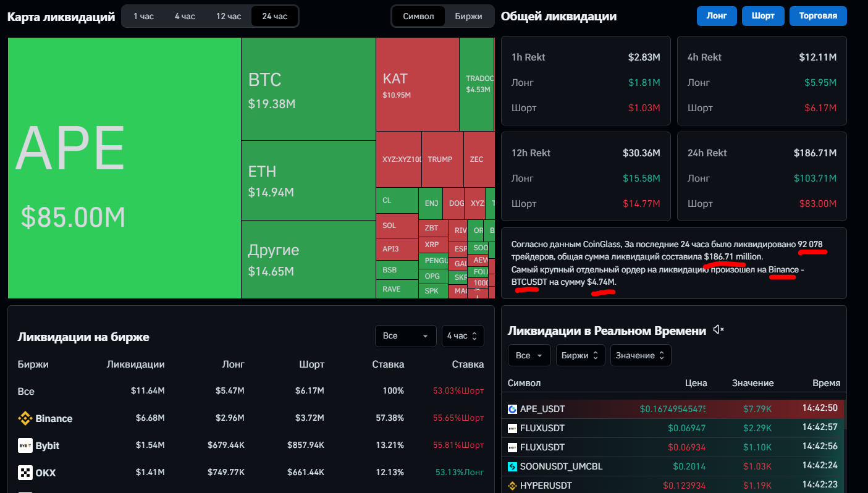Screen dimensions: 868x493
Task: Click the Время column header
Action: [826, 383]
